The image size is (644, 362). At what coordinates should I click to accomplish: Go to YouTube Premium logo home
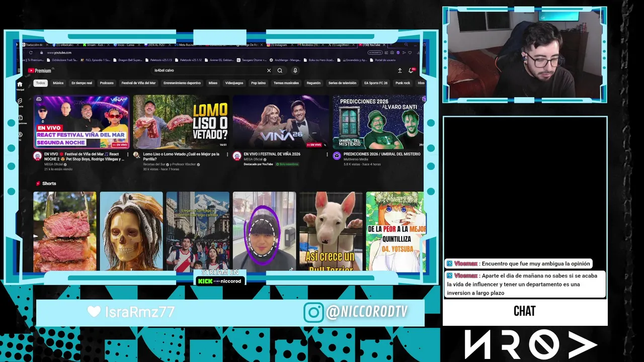click(40, 70)
